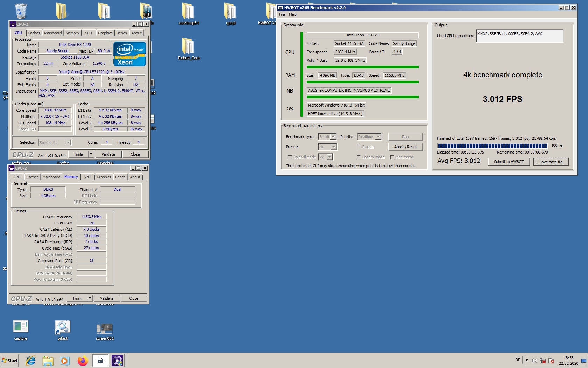Open the Overkill 2x dropdown
The image size is (588, 368).
point(330,157)
